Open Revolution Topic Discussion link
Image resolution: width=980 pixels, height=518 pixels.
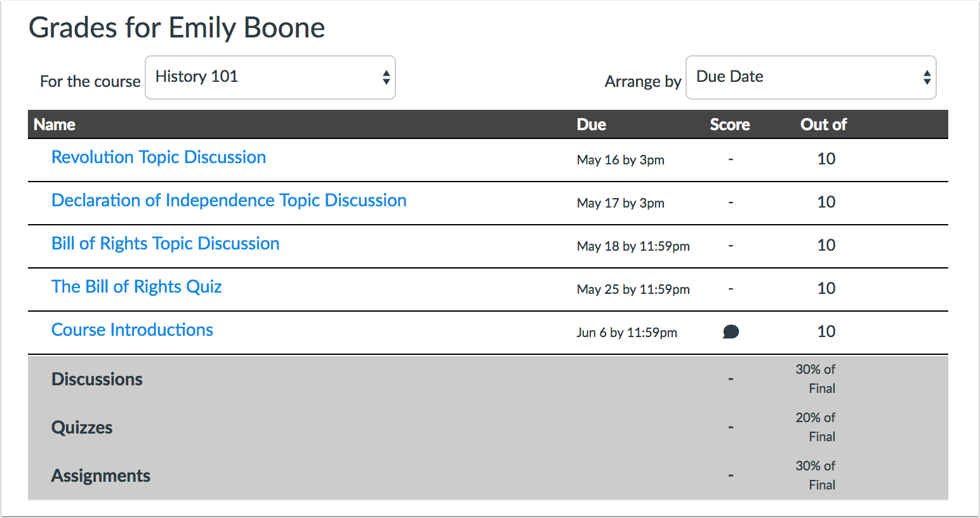tap(159, 157)
